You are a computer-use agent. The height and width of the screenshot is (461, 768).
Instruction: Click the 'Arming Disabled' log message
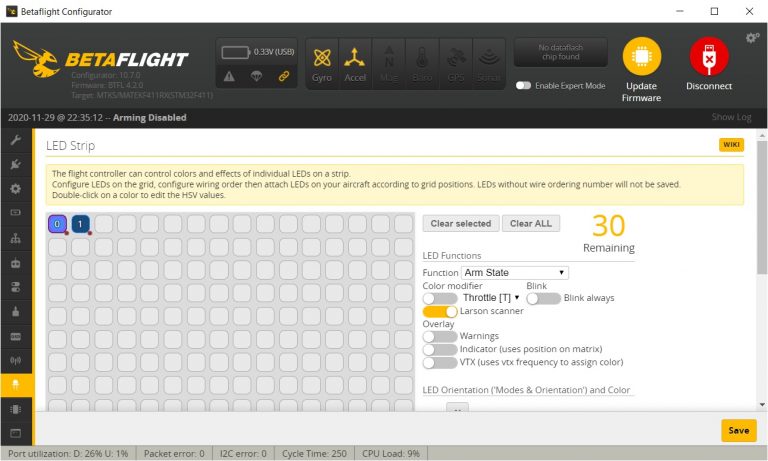point(149,118)
